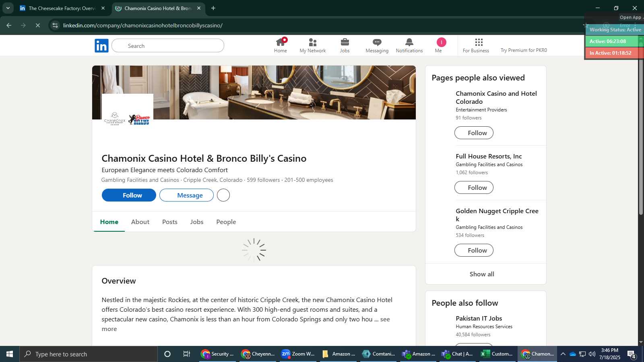Click 599 followers text

pos(263,180)
